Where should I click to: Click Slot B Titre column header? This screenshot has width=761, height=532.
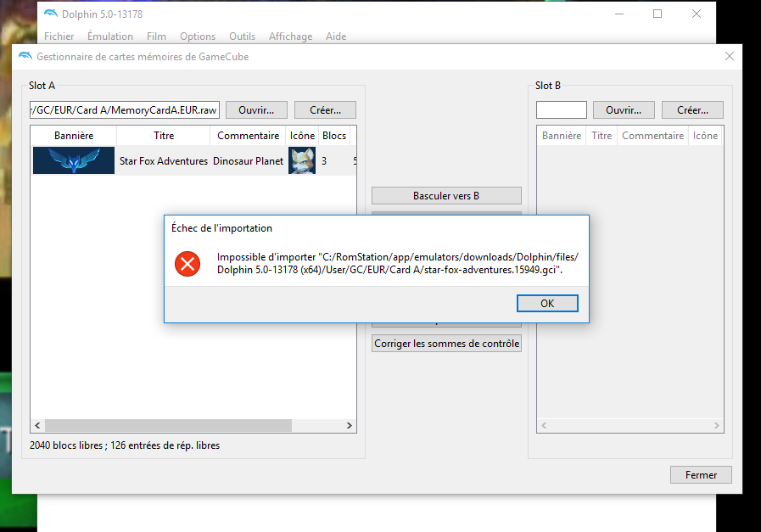[602, 136]
